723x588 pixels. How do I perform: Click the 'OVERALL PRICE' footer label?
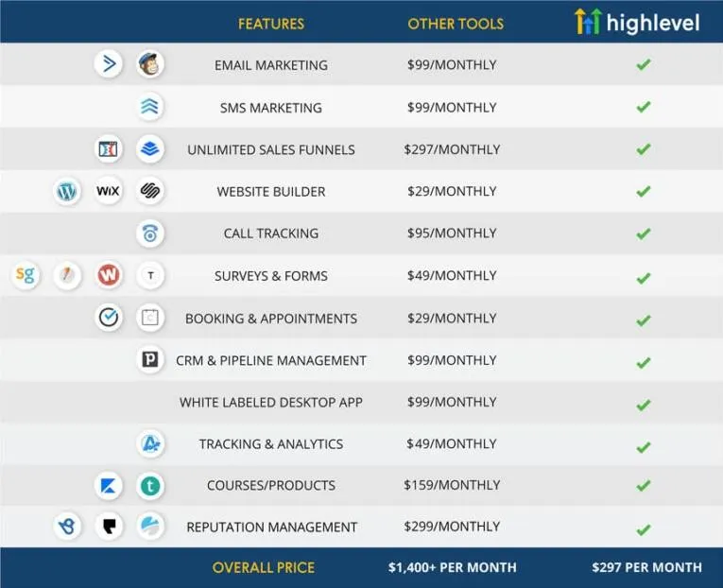[264, 567]
